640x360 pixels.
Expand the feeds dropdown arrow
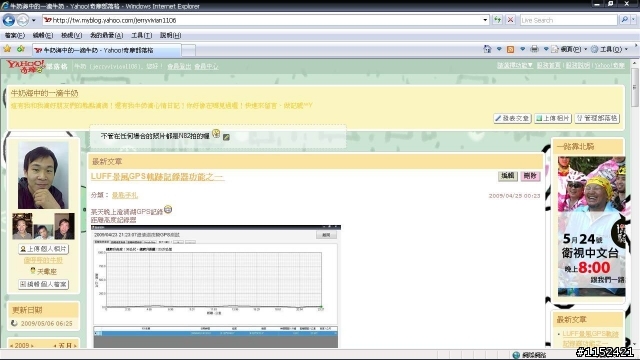coord(522,49)
